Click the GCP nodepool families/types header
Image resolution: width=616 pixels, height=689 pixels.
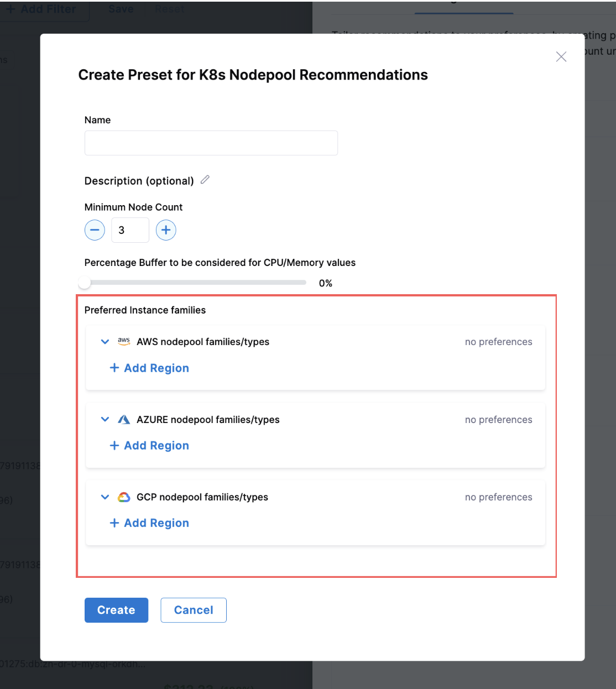coord(202,497)
